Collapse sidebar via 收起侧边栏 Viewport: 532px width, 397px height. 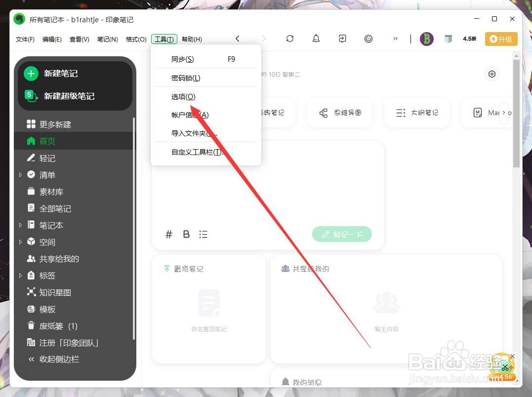pos(54,359)
